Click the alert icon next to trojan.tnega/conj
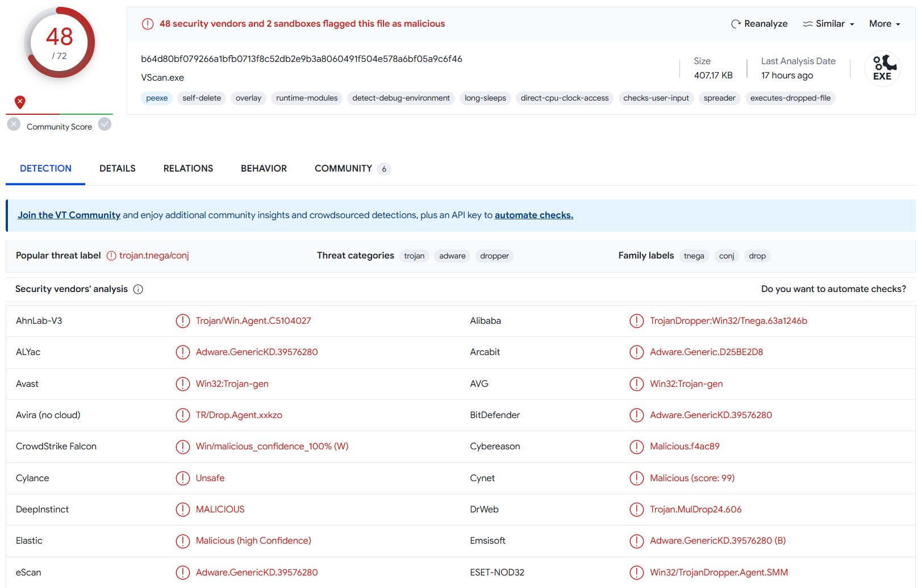 click(111, 256)
